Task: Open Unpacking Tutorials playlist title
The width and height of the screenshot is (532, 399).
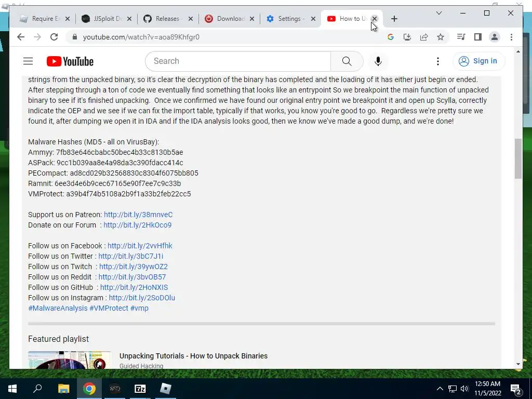Action: 193,356
